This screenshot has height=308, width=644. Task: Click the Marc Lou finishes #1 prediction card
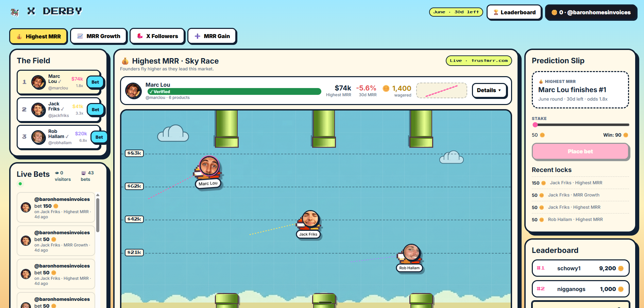[580, 90]
